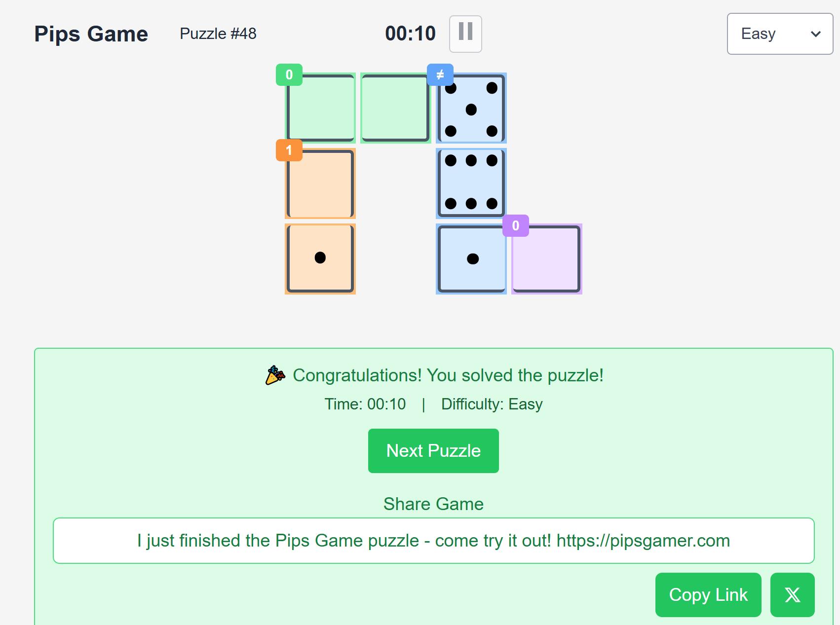Click the share message text field

coord(433,541)
